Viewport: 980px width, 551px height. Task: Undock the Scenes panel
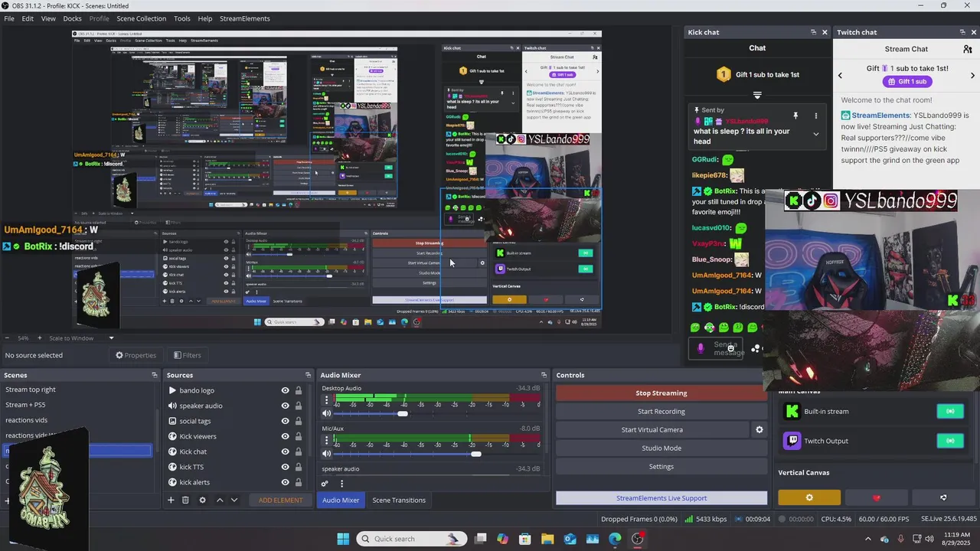pos(154,375)
